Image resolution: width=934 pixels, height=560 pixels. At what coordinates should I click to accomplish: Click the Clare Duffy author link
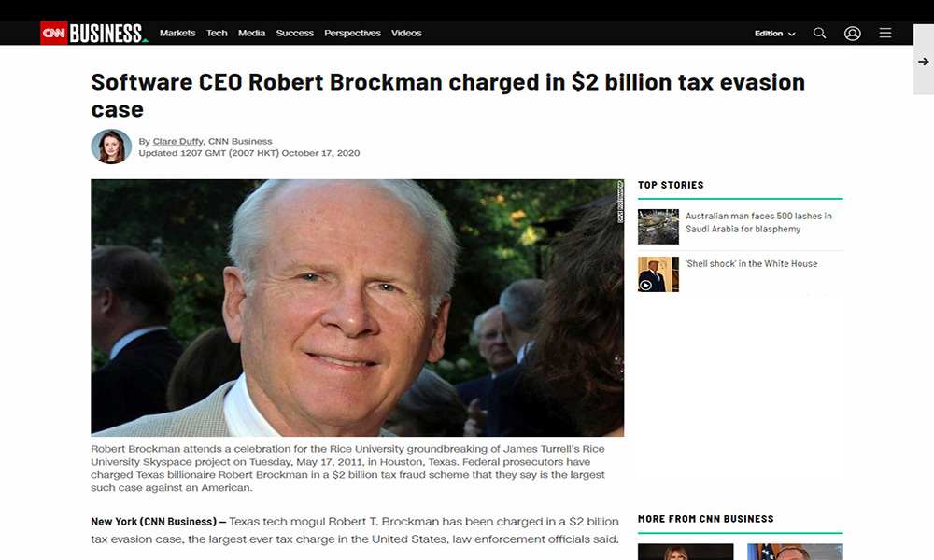pos(177,142)
